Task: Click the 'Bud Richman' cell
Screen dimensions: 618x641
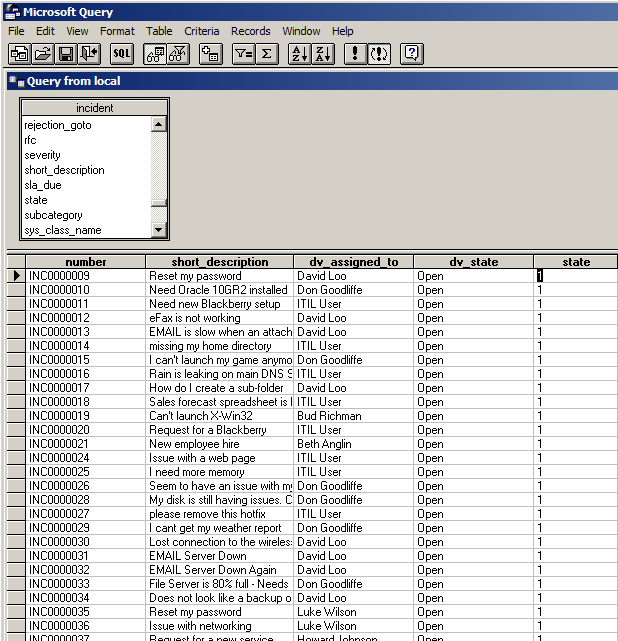Action: click(354, 416)
